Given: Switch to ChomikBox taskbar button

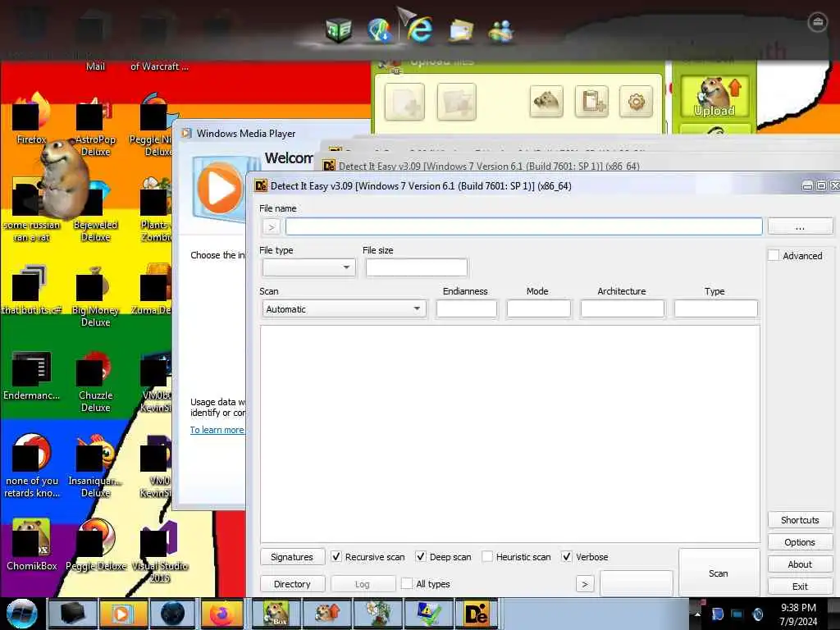Looking at the screenshot, I should [x=276, y=614].
